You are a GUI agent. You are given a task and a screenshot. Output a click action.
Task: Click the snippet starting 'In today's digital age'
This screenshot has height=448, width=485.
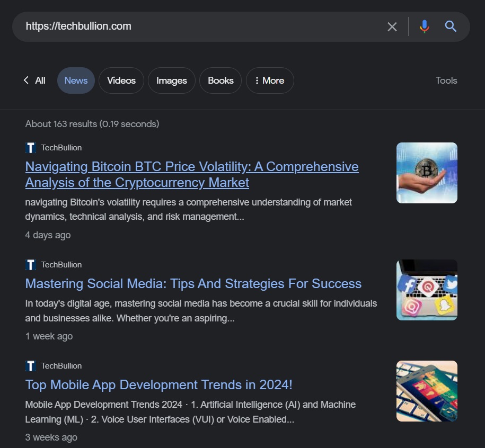tap(201, 311)
